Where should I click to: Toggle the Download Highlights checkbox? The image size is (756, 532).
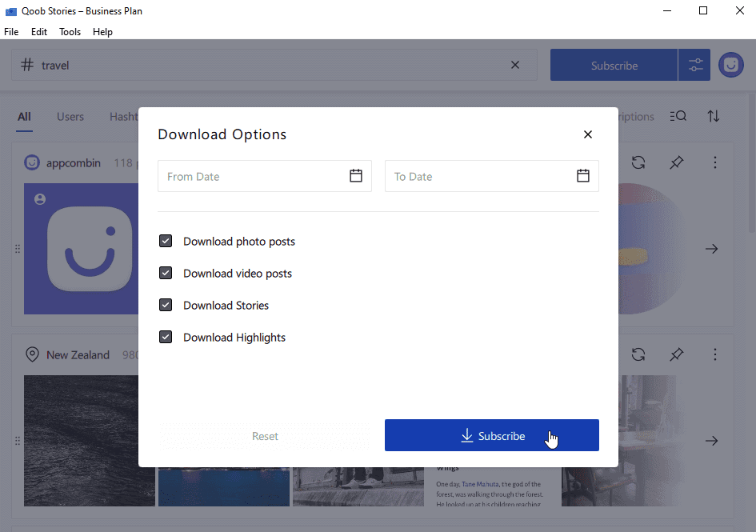(166, 337)
